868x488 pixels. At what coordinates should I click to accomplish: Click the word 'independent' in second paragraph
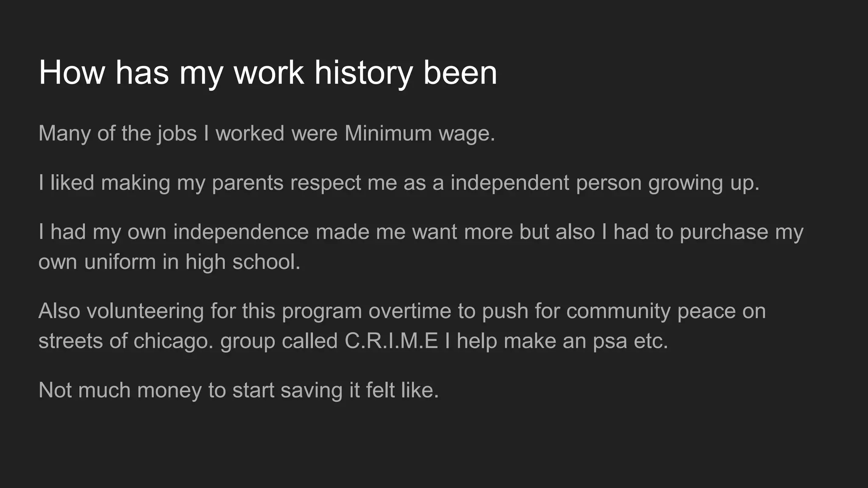coord(510,183)
